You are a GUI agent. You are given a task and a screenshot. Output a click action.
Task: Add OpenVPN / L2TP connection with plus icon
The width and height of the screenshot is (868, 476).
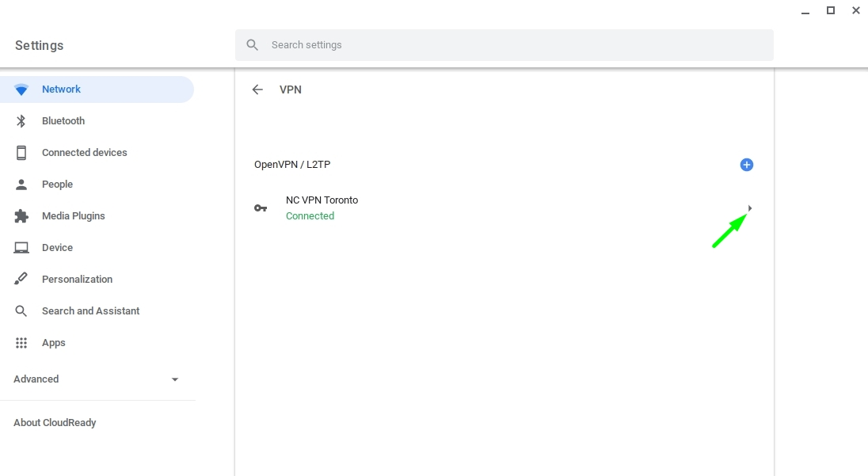click(746, 165)
